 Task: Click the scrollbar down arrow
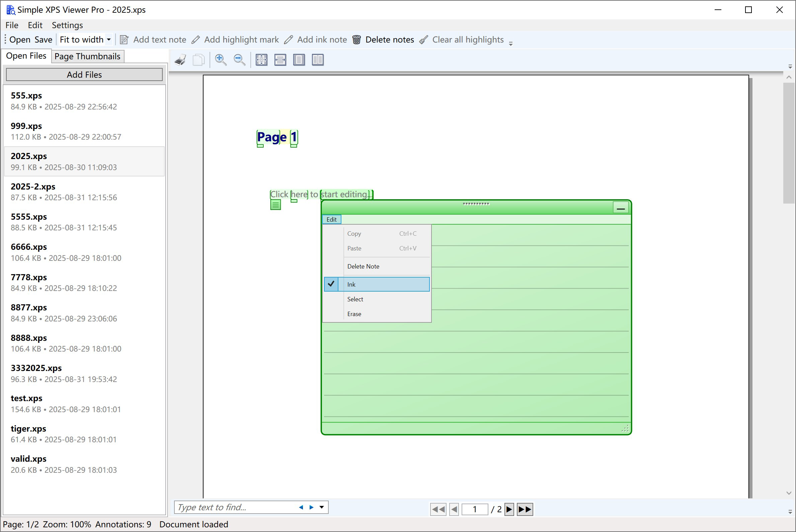tap(789, 493)
